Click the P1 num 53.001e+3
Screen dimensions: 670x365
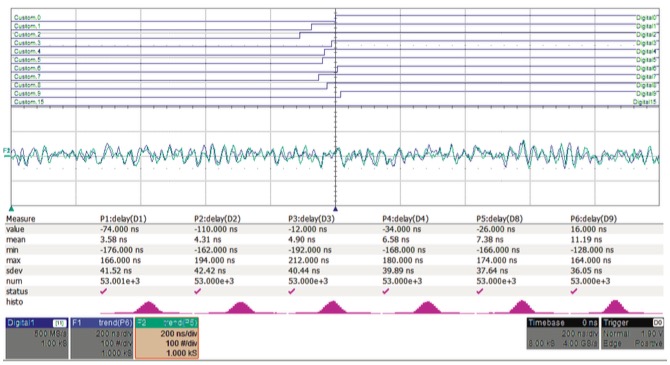[120, 281]
